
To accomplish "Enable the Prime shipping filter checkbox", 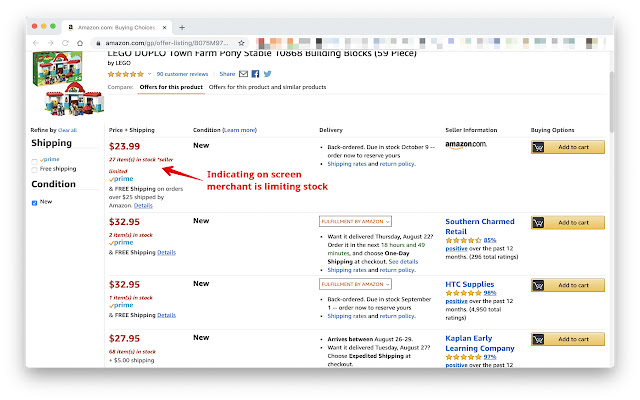I will point(36,160).
